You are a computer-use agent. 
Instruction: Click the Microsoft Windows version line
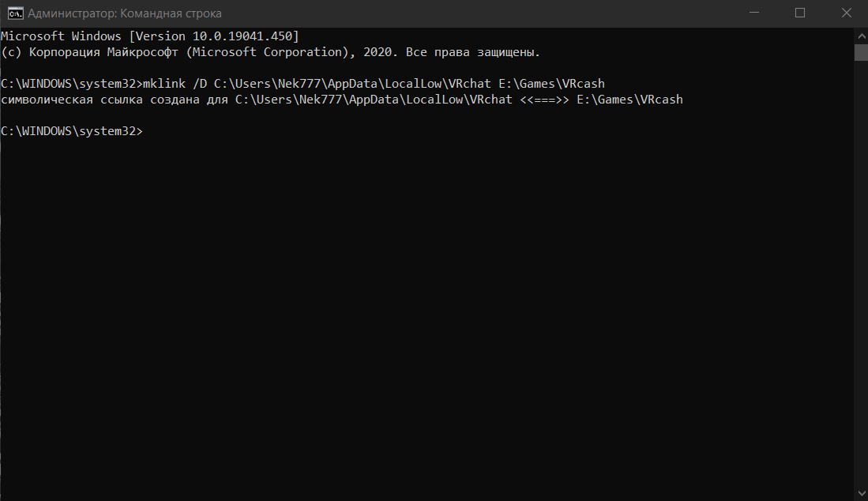pos(149,36)
